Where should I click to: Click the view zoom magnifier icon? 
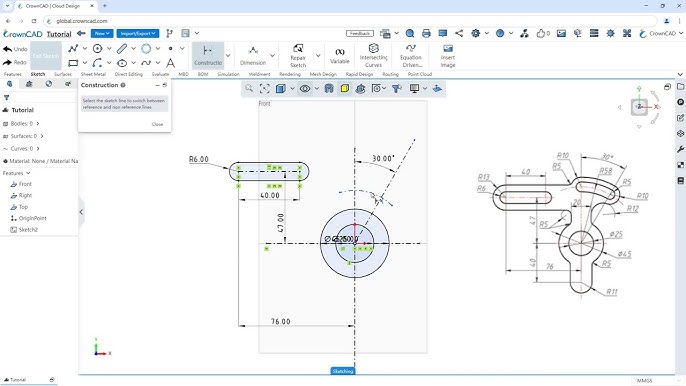click(249, 89)
